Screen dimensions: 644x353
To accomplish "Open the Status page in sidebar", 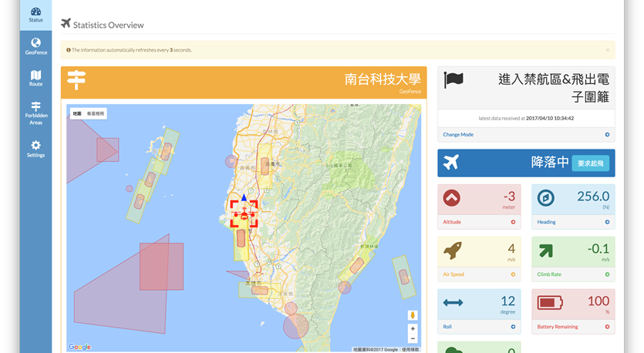I will (x=35, y=15).
